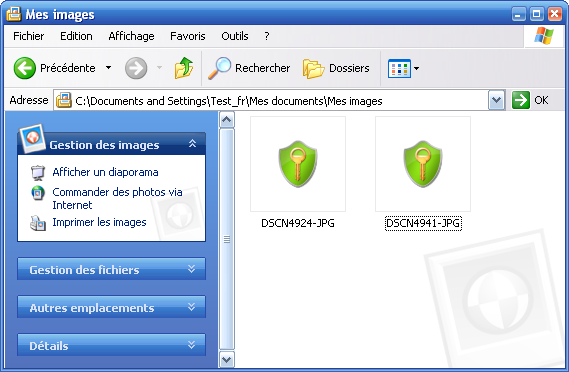The width and height of the screenshot is (569, 372).
Task: Click the grey Forward arrow button
Action: (136, 68)
